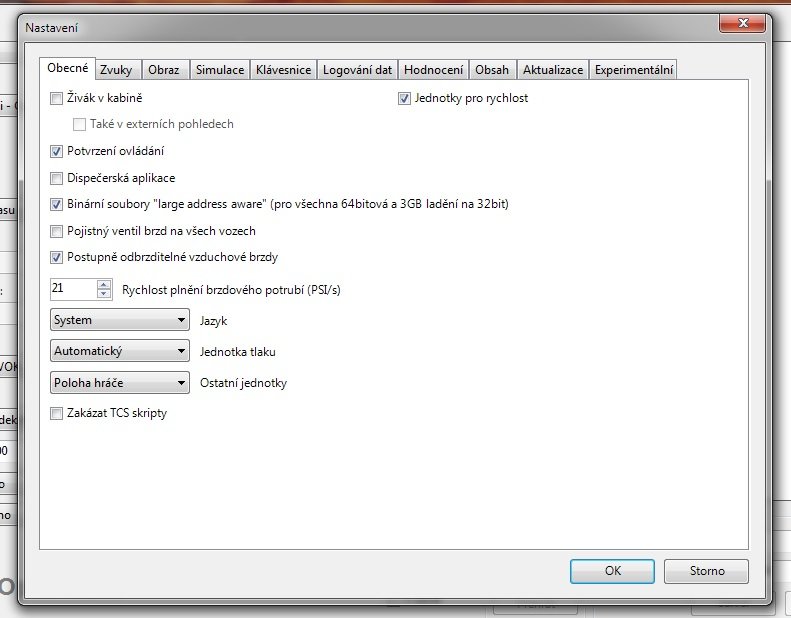The height and width of the screenshot is (618, 791).
Task: Enable Dispečerská aplikace checkbox
Action: click(x=57, y=178)
